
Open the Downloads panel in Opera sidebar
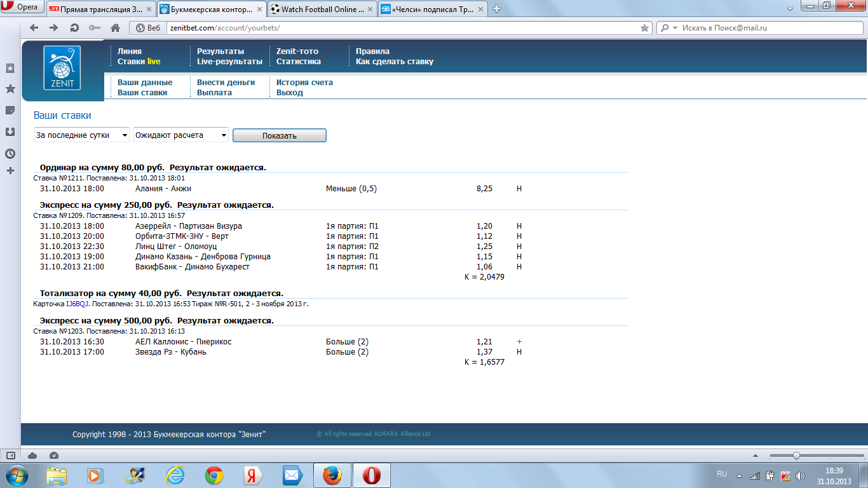pos(10,132)
